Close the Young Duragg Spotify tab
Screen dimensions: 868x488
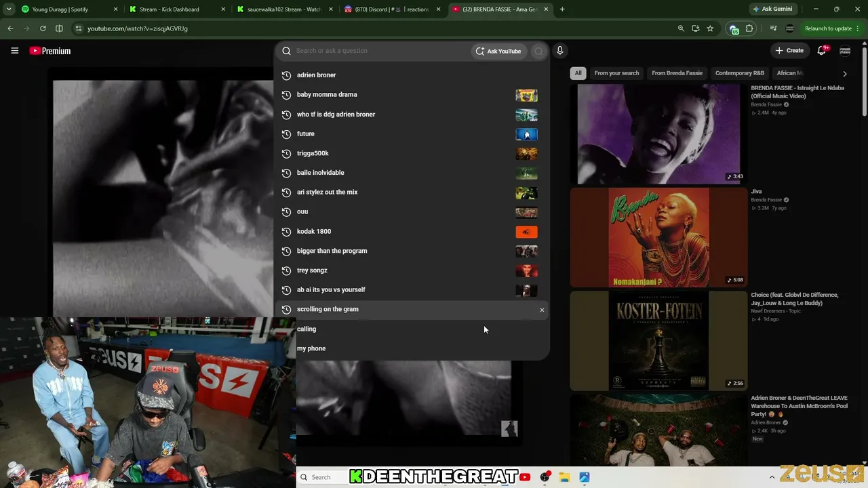click(x=116, y=9)
